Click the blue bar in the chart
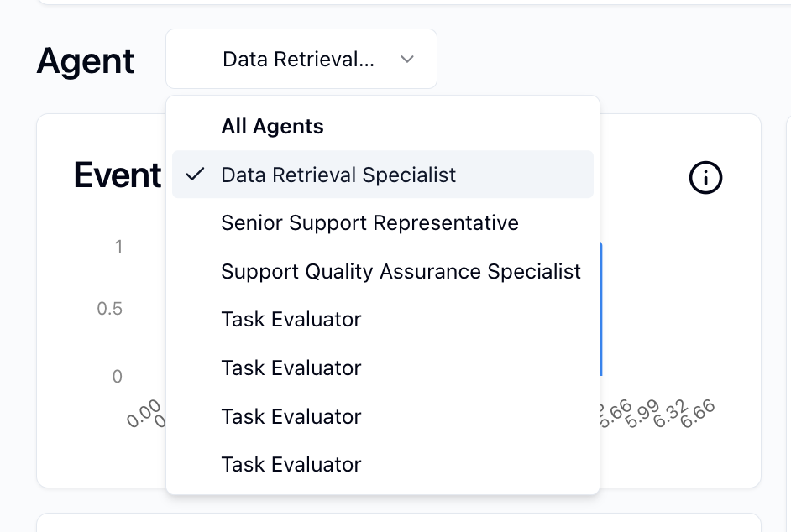This screenshot has width=791, height=532. tap(601, 310)
